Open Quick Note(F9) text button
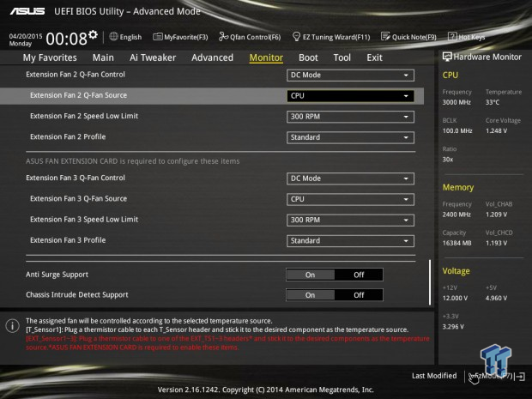This screenshot has height=399, width=532. pyautogui.click(x=414, y=37)
